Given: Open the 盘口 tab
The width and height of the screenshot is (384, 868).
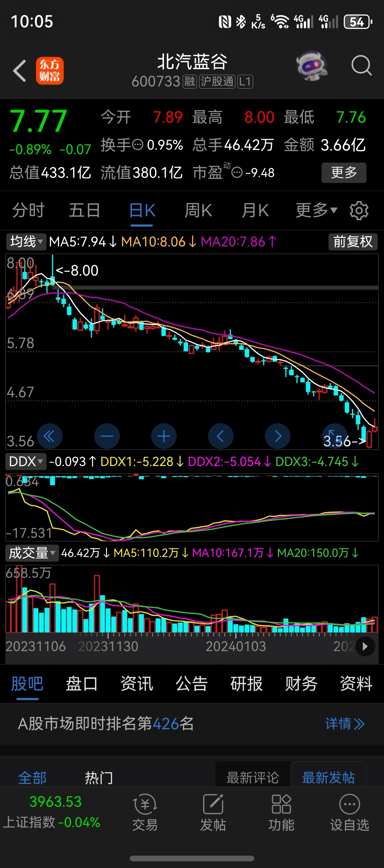Looking at the screenshot, I should [82, 683].
